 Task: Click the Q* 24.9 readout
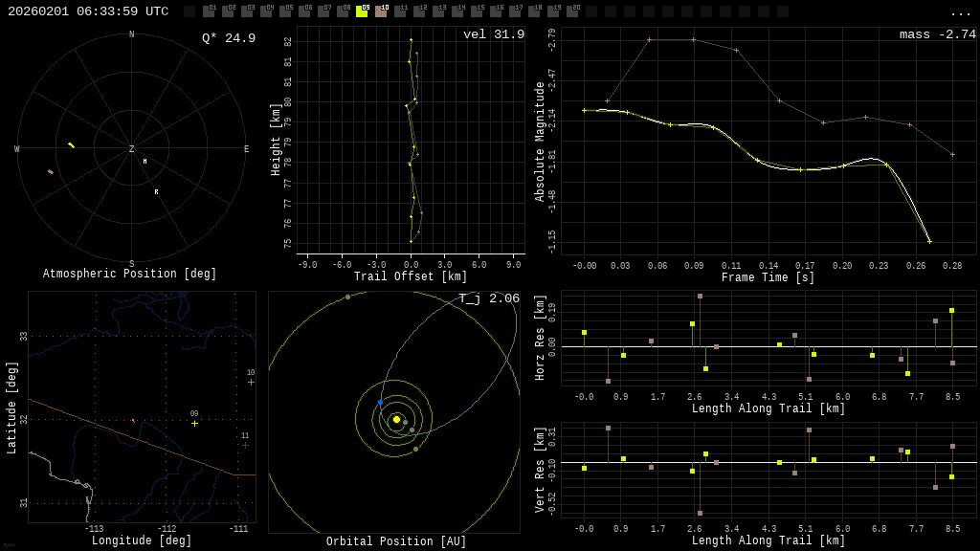pyautogui.click(x=229, y=38)
